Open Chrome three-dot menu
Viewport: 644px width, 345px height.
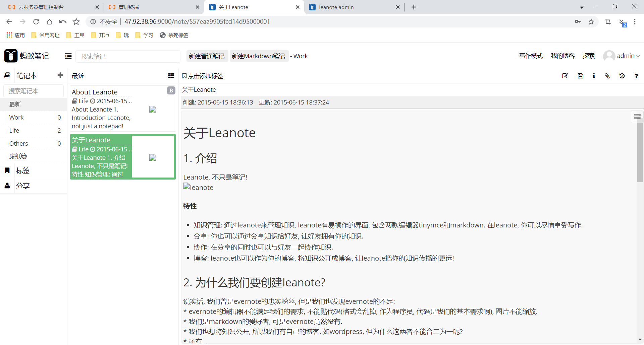pos(635,22)
